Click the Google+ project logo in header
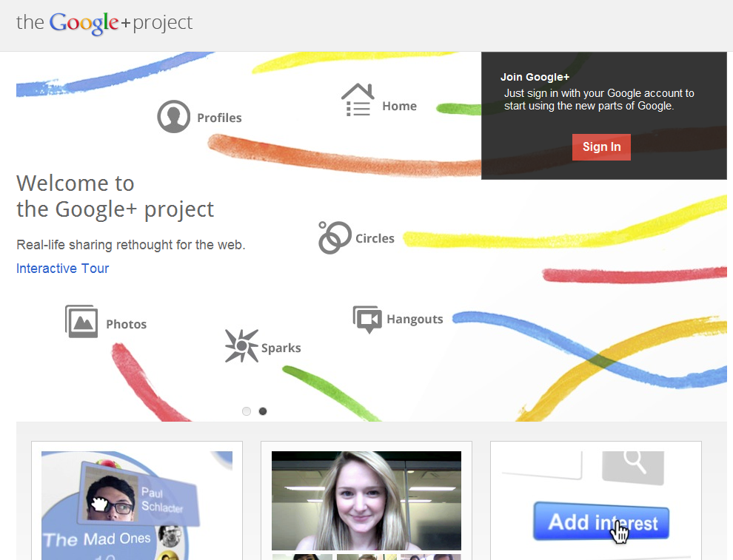This screenshot has height=560, width=733. 104,24
